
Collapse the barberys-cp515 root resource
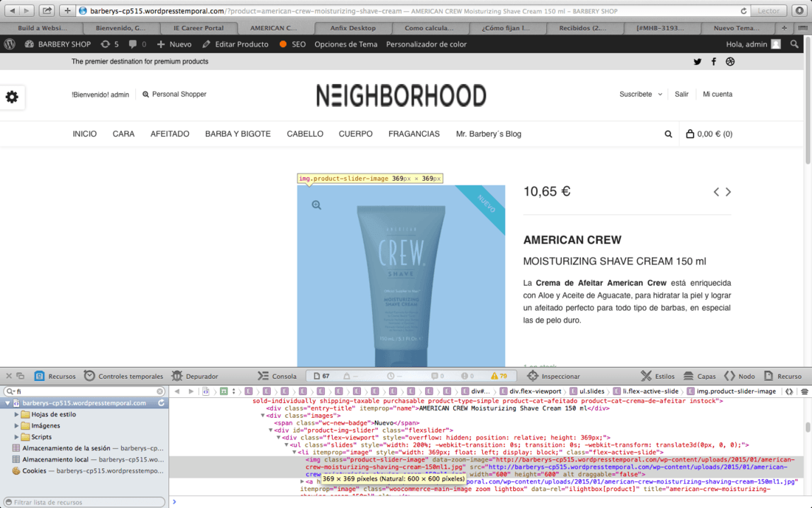pos(7,403)
